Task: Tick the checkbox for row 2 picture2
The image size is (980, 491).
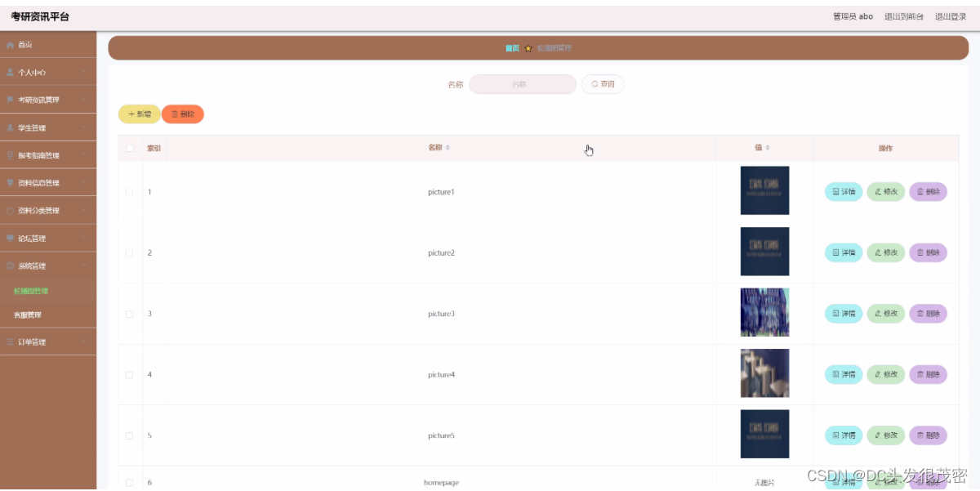Action: point(129,252)
